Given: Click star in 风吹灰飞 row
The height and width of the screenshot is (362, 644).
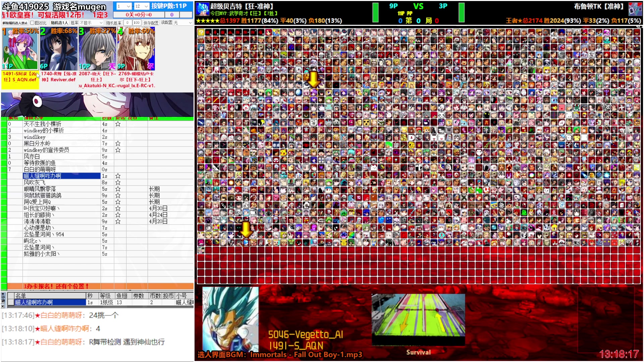Looking at the screenshot, I should click(x=118, y=182).
